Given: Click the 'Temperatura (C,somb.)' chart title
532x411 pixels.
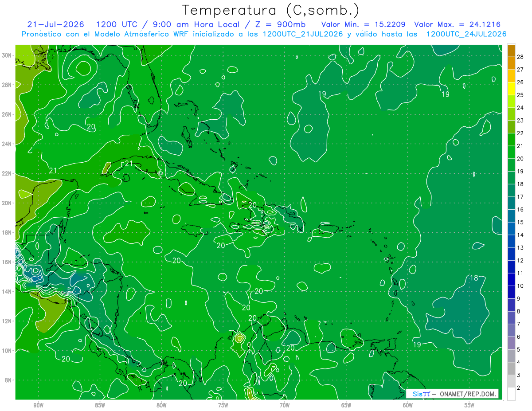Looking at the screenshot, I should click(x=271, y=10).
